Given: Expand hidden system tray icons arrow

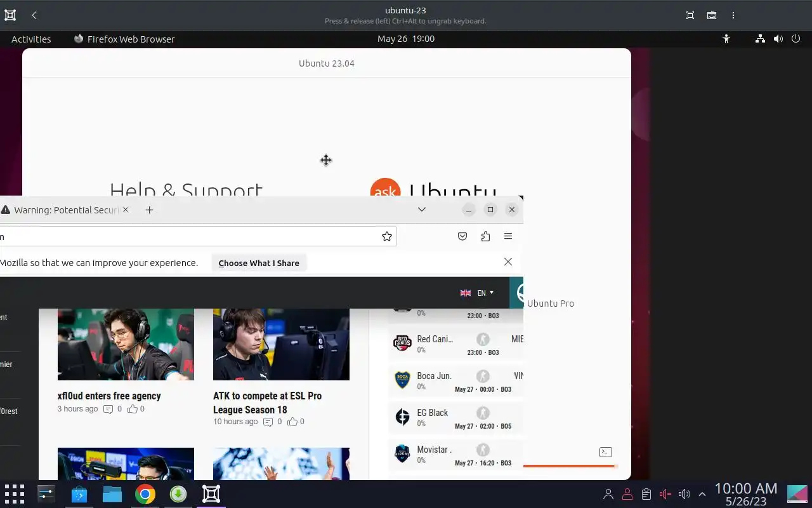Looking at the screenshot, I should 702,494.
